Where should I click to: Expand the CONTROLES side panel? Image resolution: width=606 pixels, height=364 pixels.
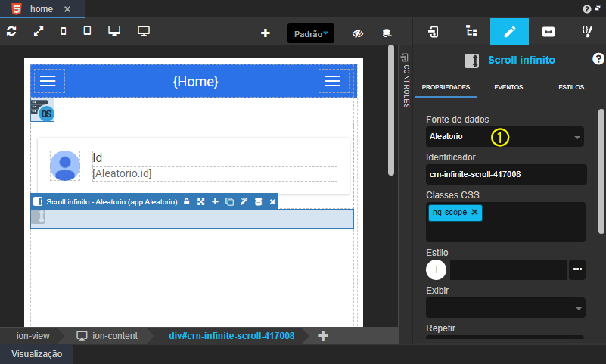click(406, 80)
